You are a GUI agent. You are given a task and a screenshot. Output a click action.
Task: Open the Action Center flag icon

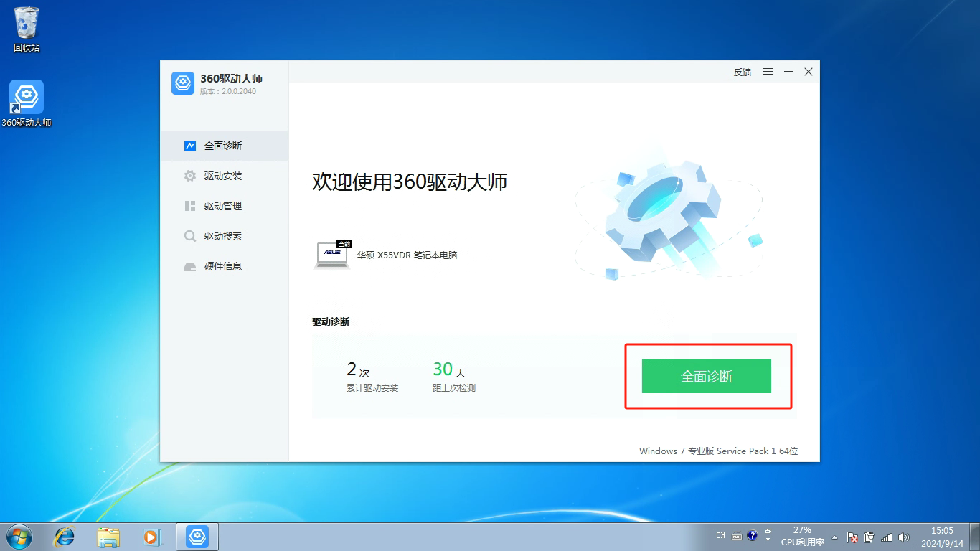point(852,537)
